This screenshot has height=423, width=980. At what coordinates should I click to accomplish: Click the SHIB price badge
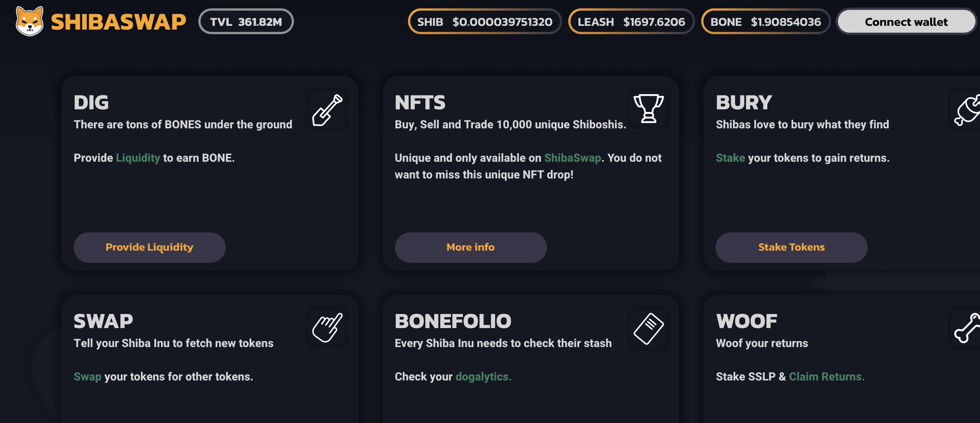point(484,22)
